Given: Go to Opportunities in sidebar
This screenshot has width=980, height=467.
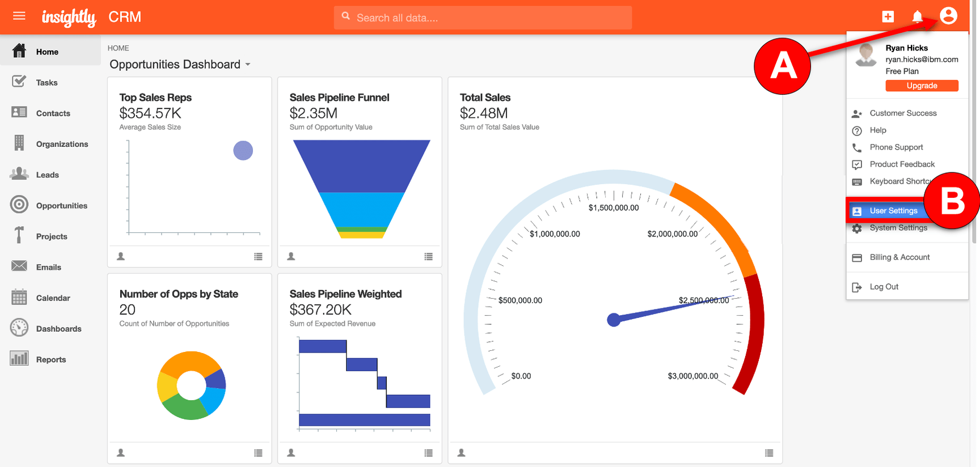Looking at the screenshot, I should pos(61,206).
